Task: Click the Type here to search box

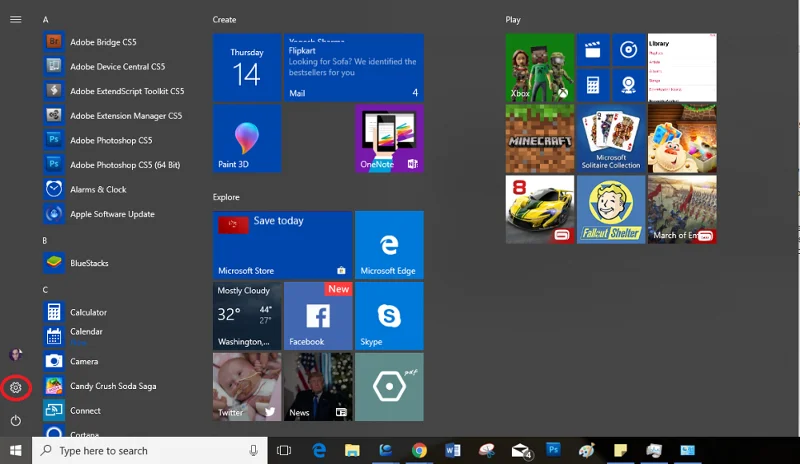Action: pos(149,450)
